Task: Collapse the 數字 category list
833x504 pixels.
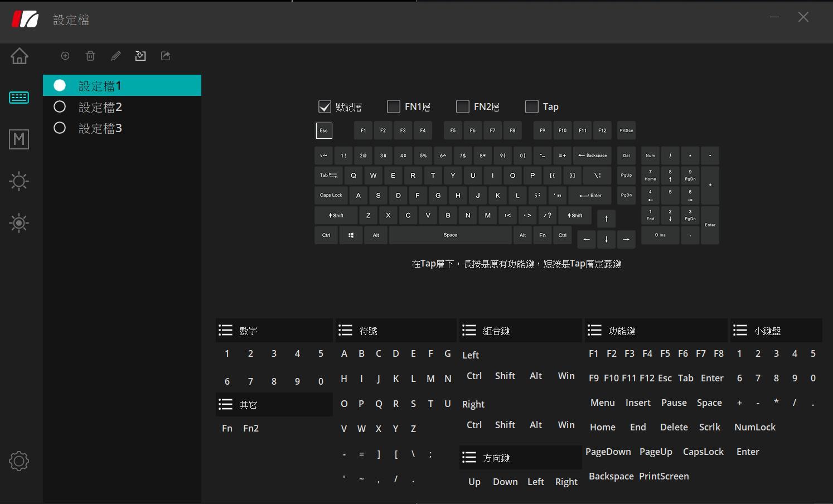Action: (225, 331)
